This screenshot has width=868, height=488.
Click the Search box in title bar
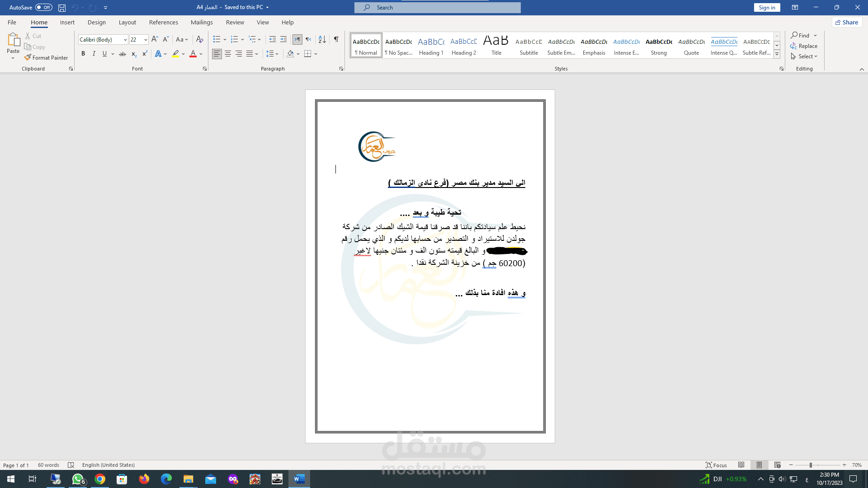coord(438,7)
